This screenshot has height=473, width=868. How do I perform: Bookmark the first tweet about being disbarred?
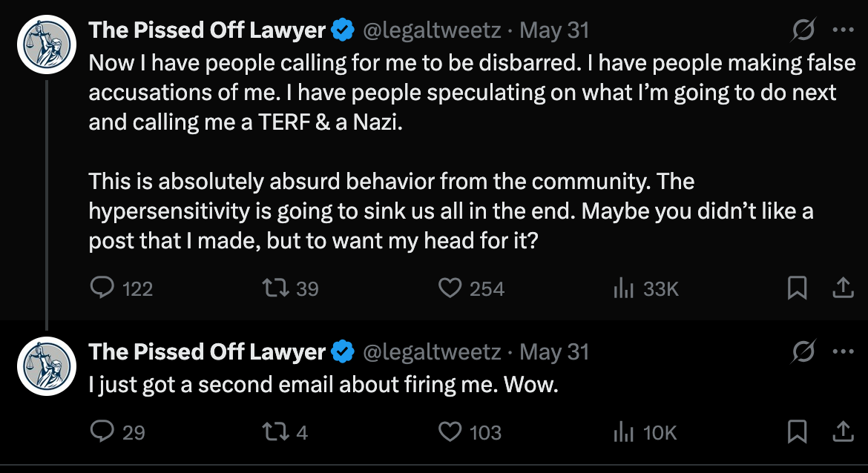click(x=797, y=288)
